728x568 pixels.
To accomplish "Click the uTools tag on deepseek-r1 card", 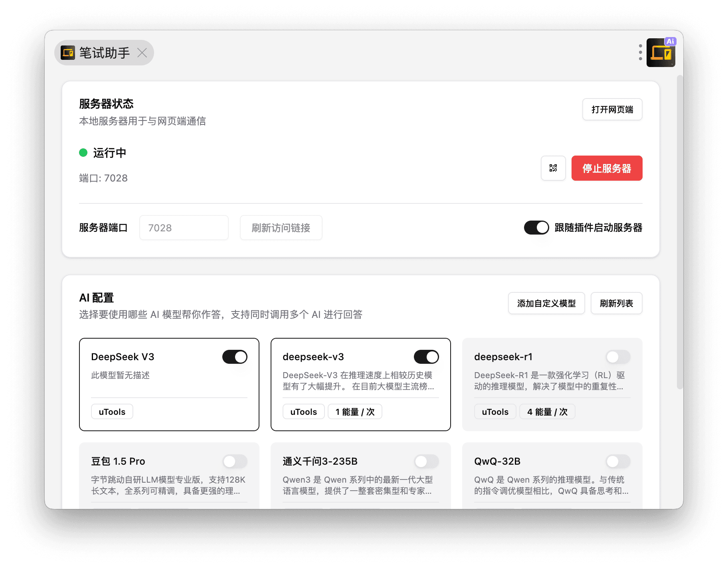I will [495, 412].
